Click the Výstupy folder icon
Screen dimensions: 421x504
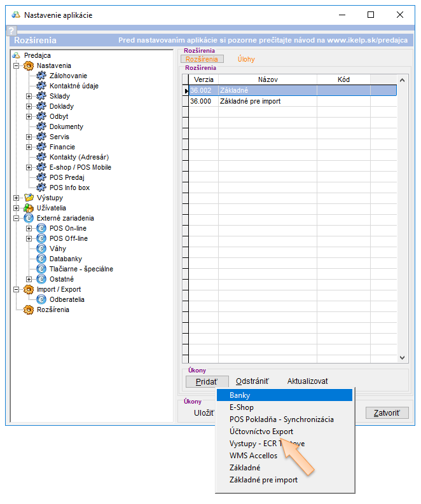pyautogui.click(x=29, y=198)
